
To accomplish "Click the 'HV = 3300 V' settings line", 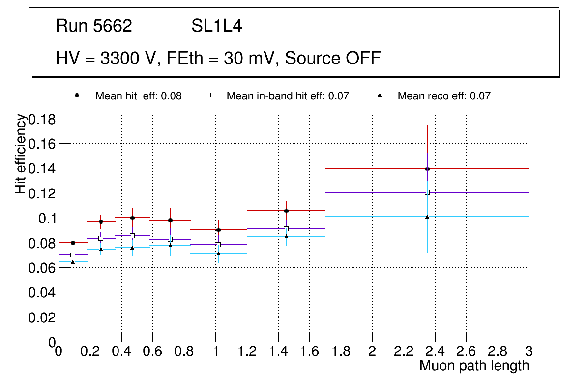I will pyautogui.click(x=218, y=59).
